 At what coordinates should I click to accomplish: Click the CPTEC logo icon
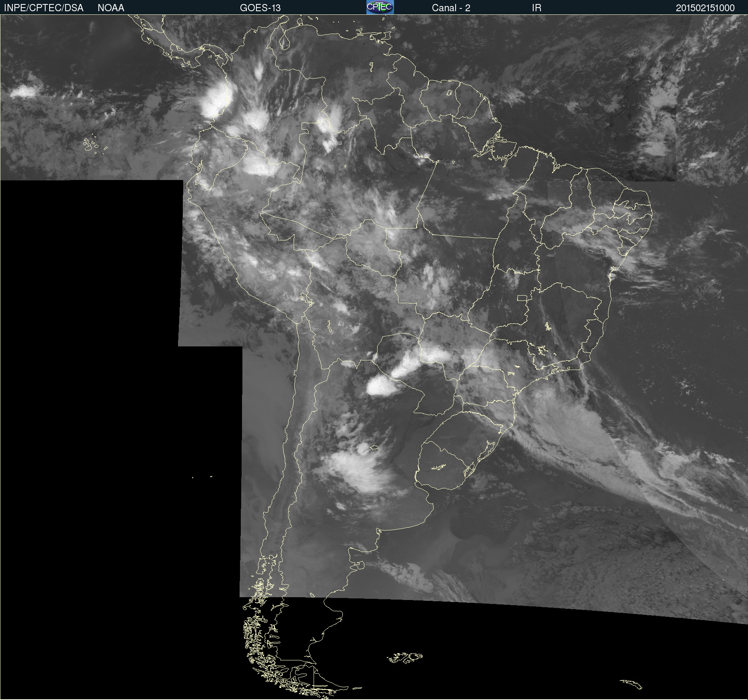[x=380, y=7]
